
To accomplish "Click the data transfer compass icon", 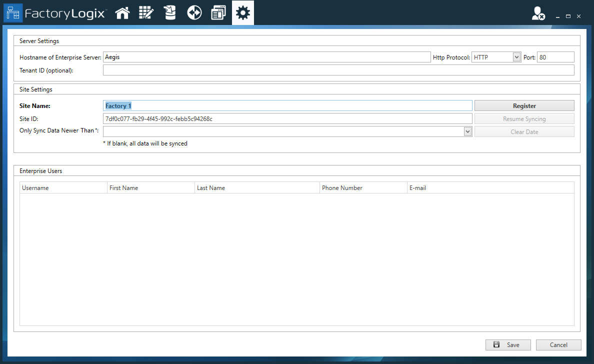I will tap(194, 12).
